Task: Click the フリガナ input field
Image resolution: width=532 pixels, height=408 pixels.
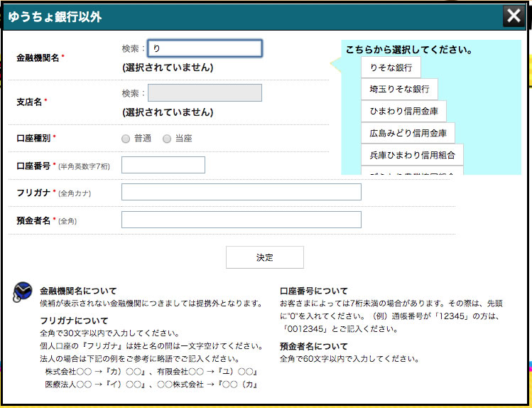Action: (241, 192)
